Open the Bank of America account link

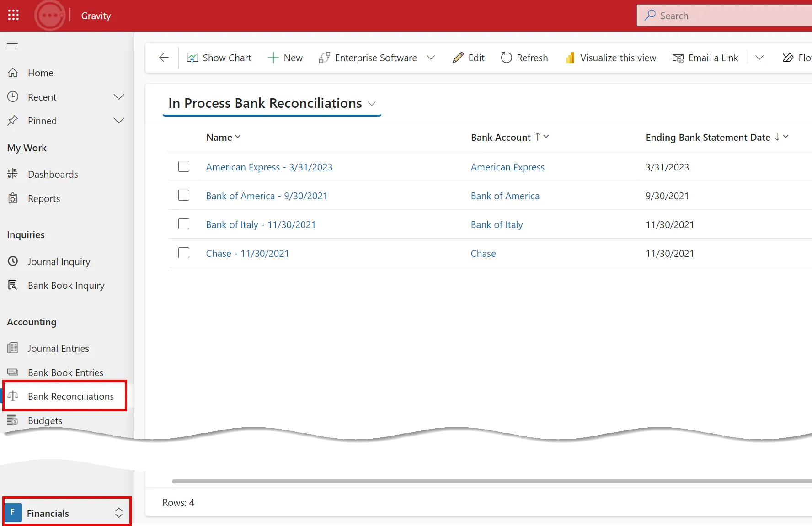[505, 196]
